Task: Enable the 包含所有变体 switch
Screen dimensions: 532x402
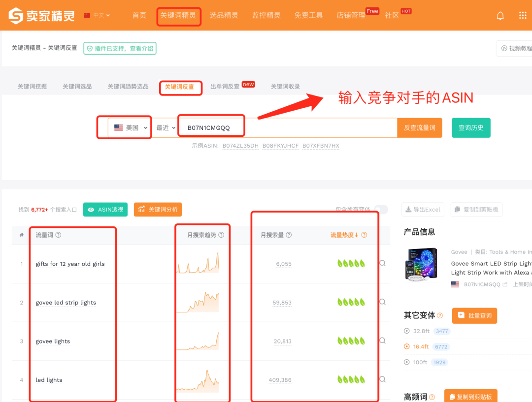Action: [380, 209]
